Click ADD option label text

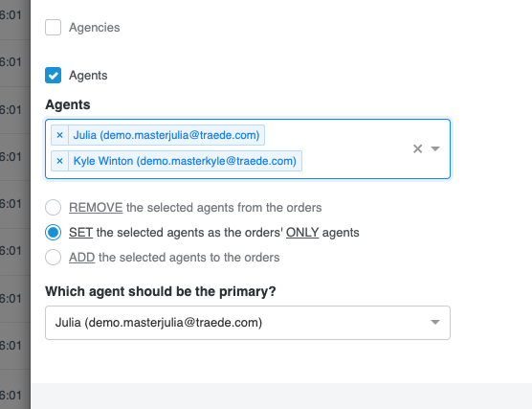click(174, 258)
